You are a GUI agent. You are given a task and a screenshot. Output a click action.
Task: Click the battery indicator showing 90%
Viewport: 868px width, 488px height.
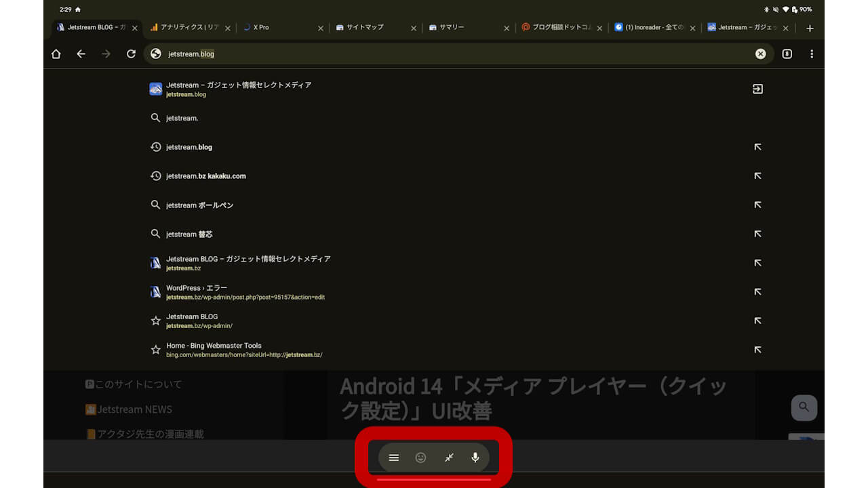pos(802,9)
